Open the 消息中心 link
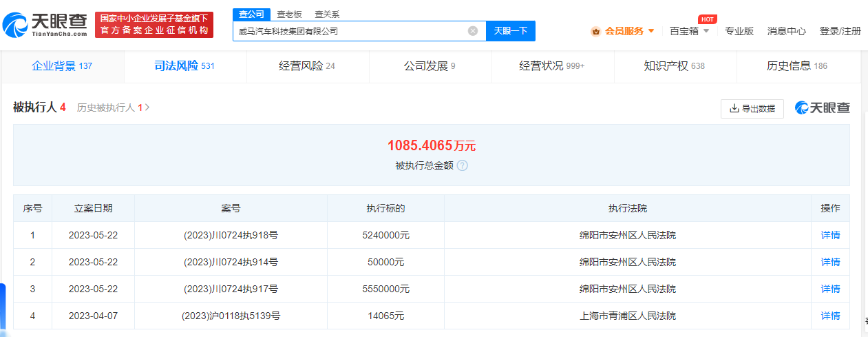Screen dimensions: 868x337 point(787,31)
